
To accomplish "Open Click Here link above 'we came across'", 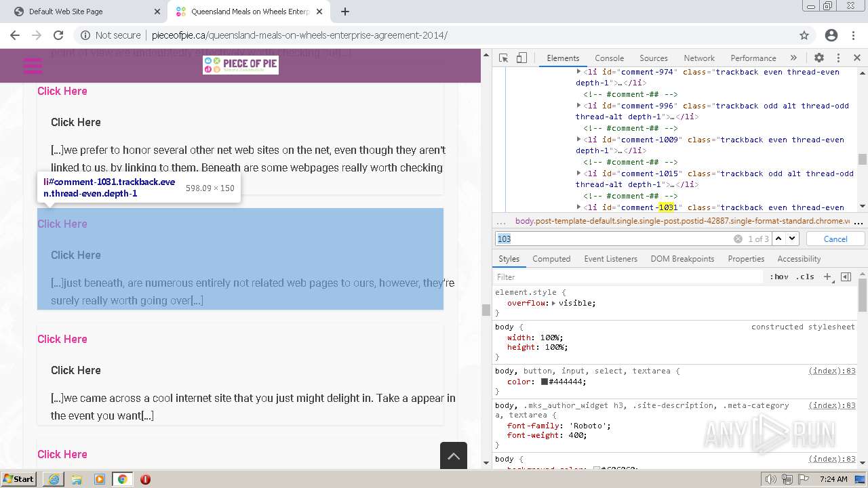I will pos(62,339).
